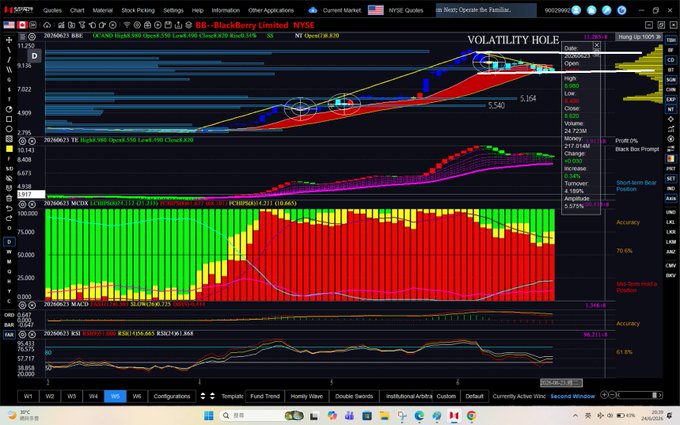Toggle the FAR button beside RSI panel
Viewport: 680px width, 425px height.
click(x=9, y=335)
